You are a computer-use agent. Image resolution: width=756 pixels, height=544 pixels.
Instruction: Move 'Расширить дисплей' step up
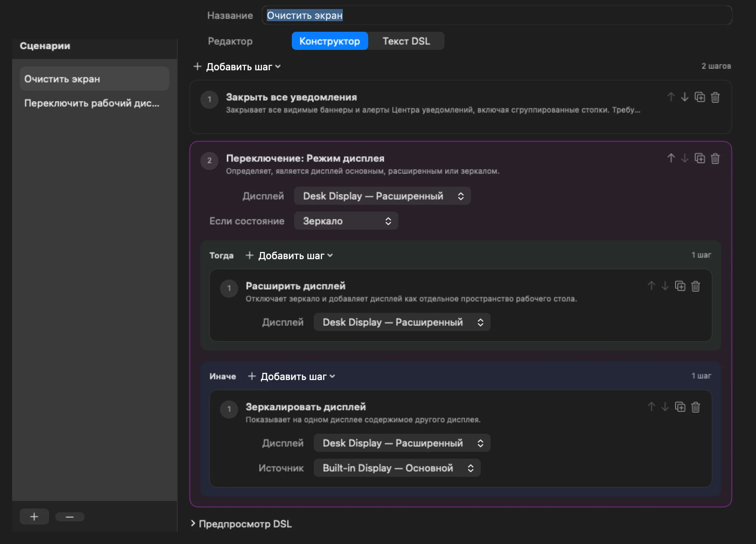(651, 286)
